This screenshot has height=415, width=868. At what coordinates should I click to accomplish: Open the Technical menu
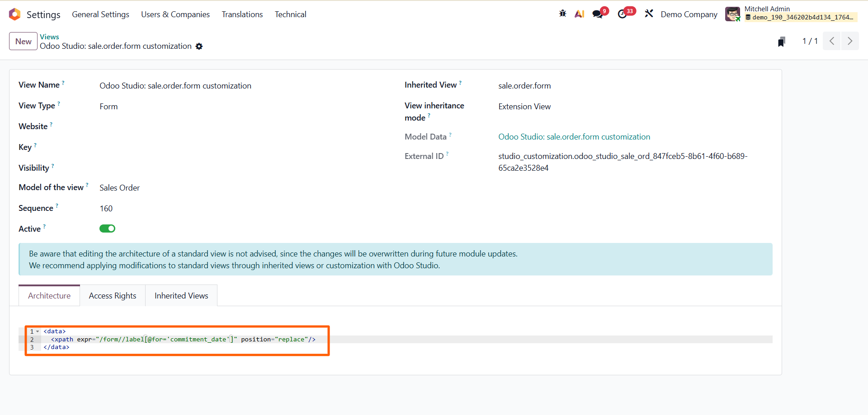coord(290,14)
